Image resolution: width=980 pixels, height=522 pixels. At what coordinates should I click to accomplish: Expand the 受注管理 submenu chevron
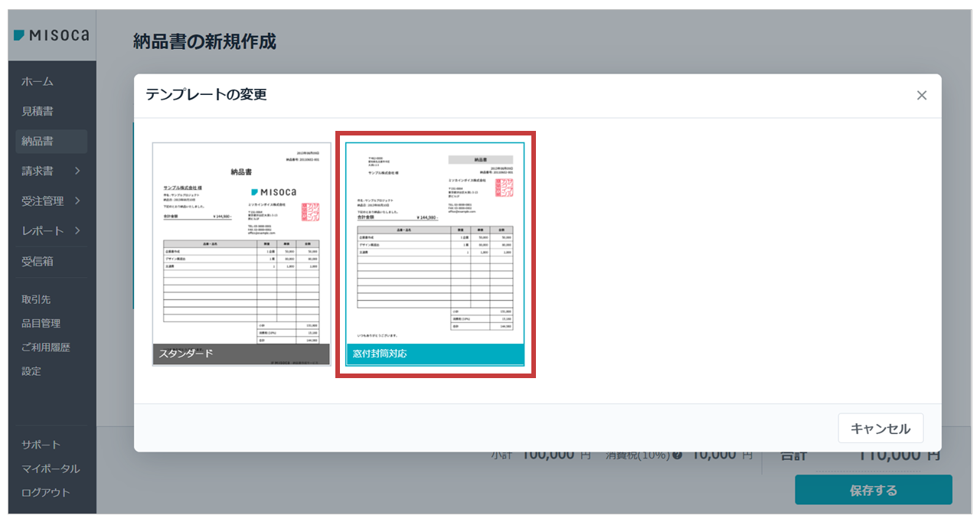point(77,201)
